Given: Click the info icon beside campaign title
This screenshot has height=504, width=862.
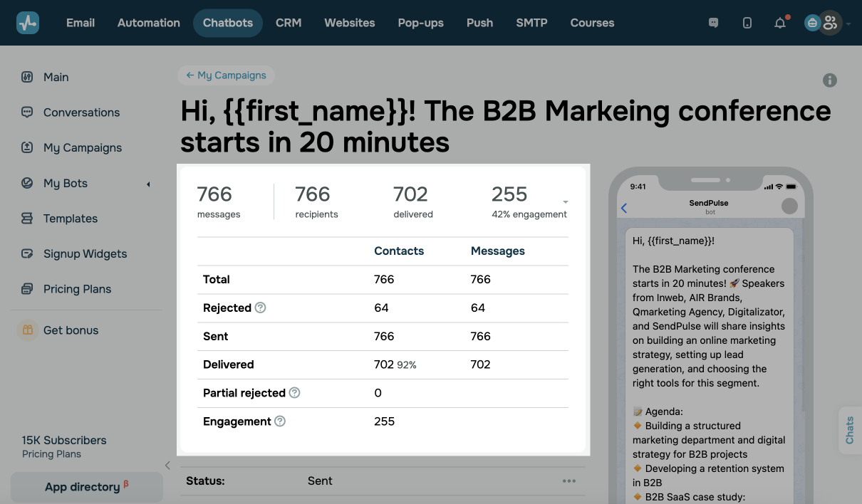Looking at the screenshot, I should coord(830,80).
